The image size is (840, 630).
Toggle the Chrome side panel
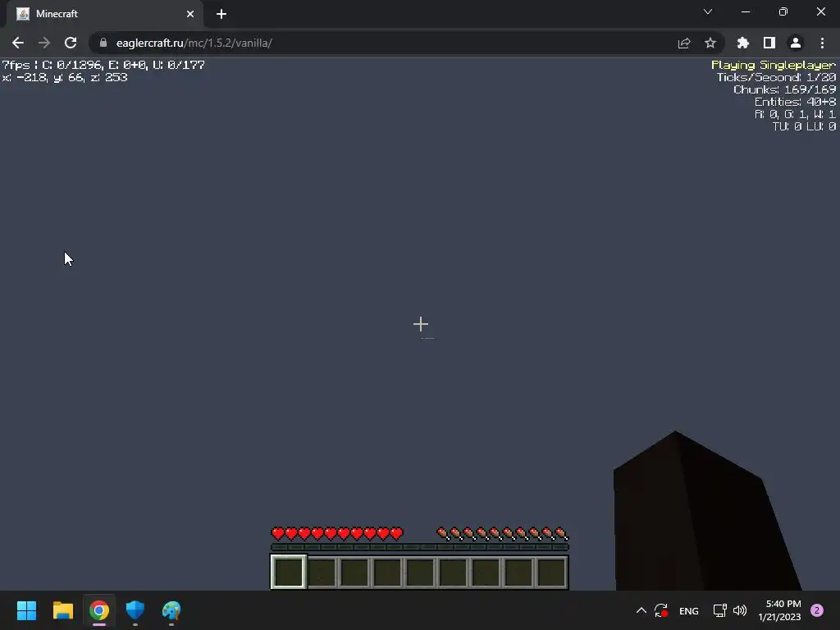(769, 43)
